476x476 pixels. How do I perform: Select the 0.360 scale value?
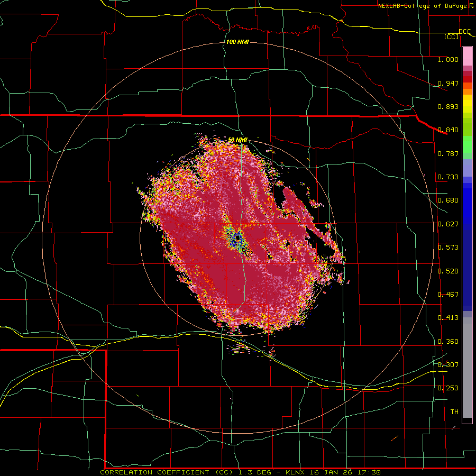(x=448, y=342)
